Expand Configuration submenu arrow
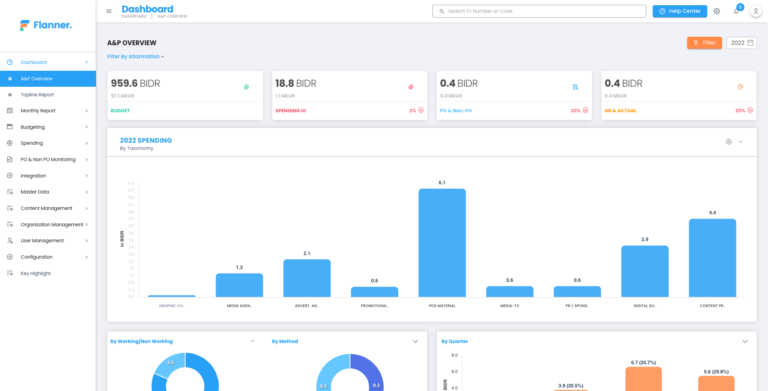The height and width of the screenshot is (391, 768). (x=87, y=257)
